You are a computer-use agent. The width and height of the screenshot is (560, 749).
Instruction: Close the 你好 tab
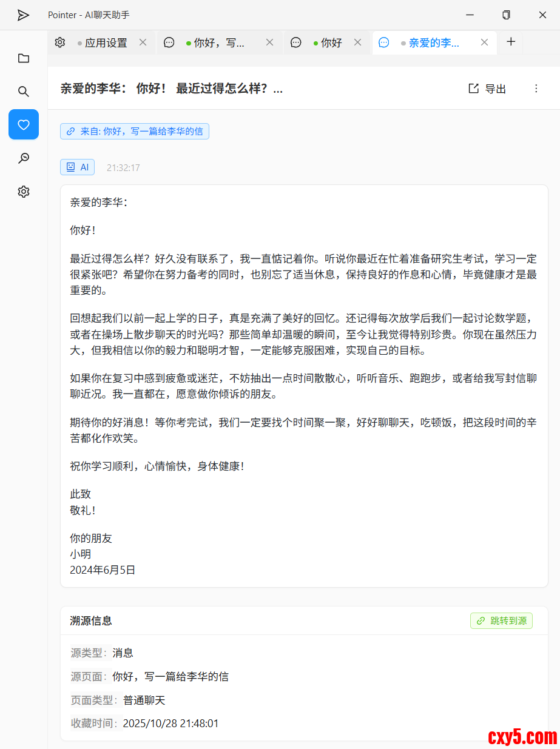click(x=358, y=42)
